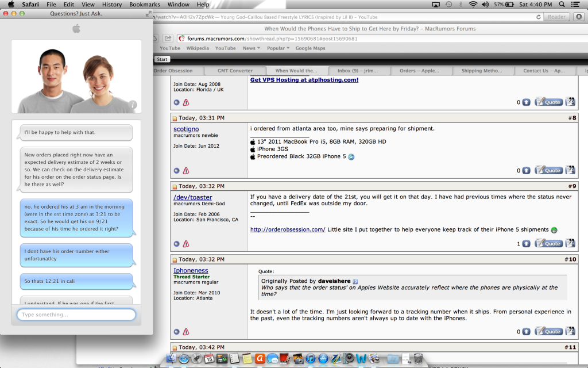Quote post #10 by Iphoneness

(549, 331)
